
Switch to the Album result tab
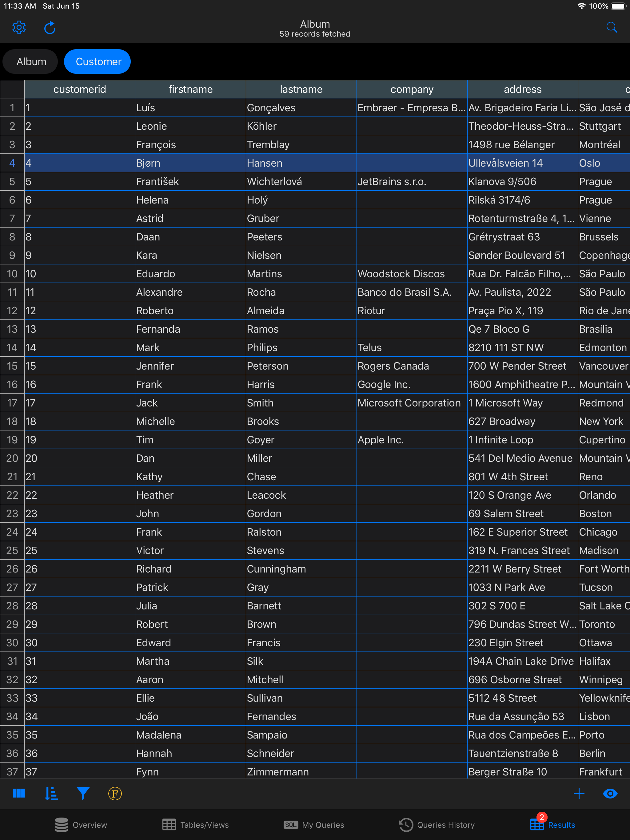pos(31,61)
